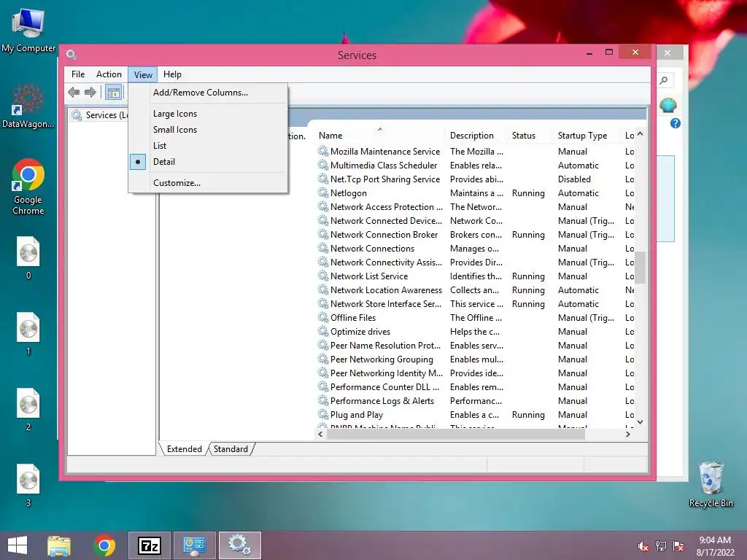747x560 pixels.
Task: Close the open View menu
Action: click(143, 74)
